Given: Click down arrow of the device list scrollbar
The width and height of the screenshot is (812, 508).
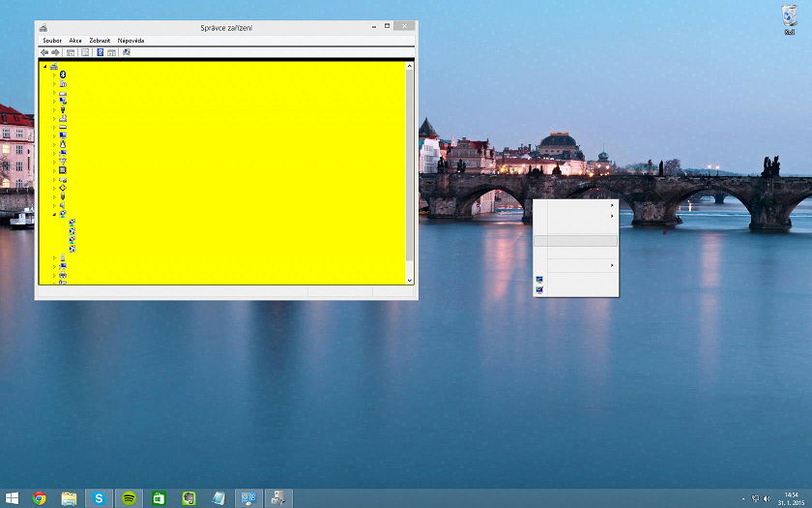Looking at the screenshot, I should (x=409, y=280).
